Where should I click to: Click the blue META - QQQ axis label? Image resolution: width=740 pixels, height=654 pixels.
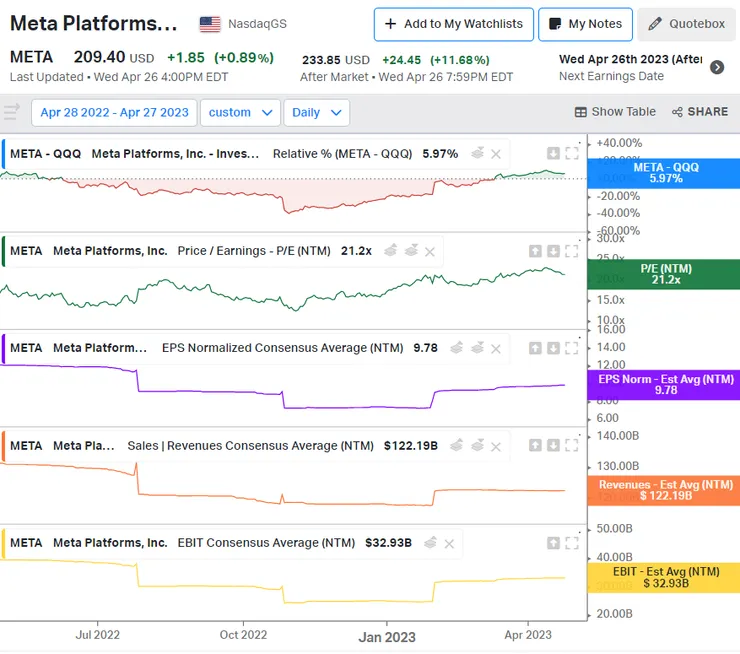pyautogui.click(x=664, y=173)
